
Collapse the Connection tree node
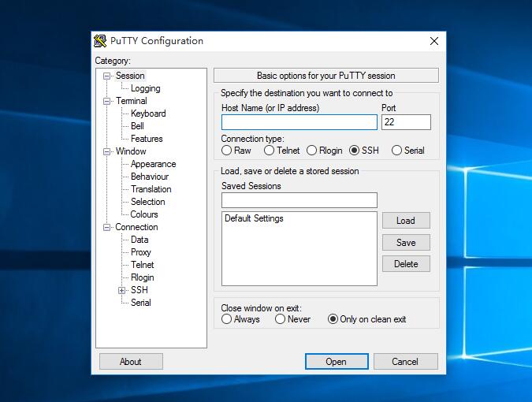click(x=106, y=227)
